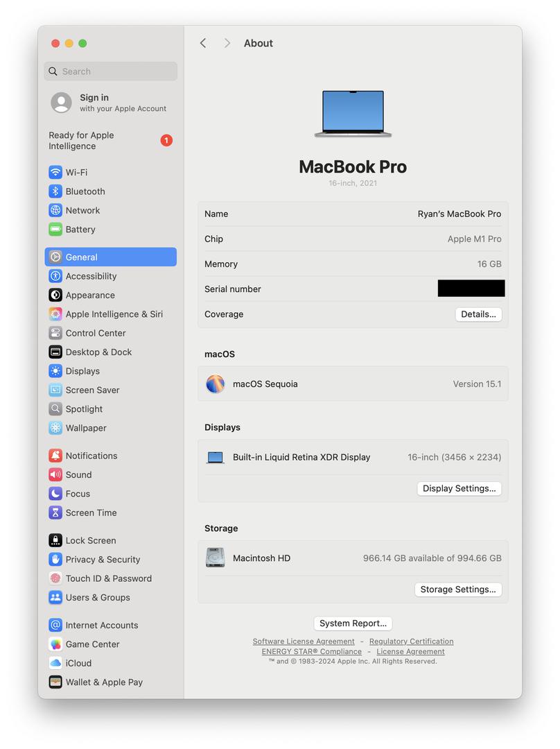Click the 16-inch (3456 × 2234) value
The width and height of the screenshot is (560, 749).
[x=455, y=457]
